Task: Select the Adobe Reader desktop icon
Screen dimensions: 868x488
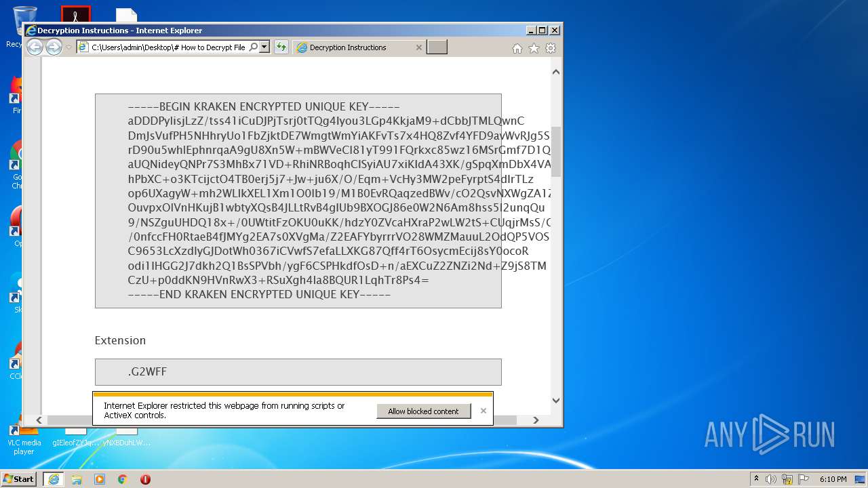Action: coord(75,14)
